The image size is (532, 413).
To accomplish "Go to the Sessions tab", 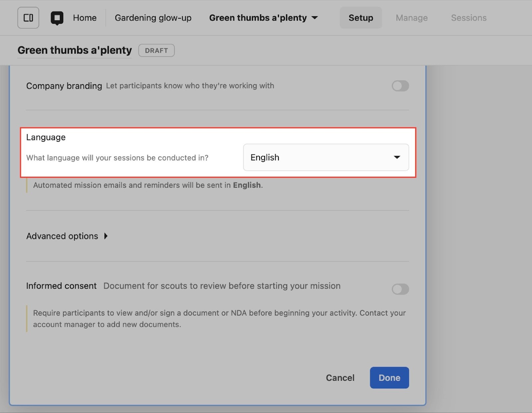I will 468,18.
